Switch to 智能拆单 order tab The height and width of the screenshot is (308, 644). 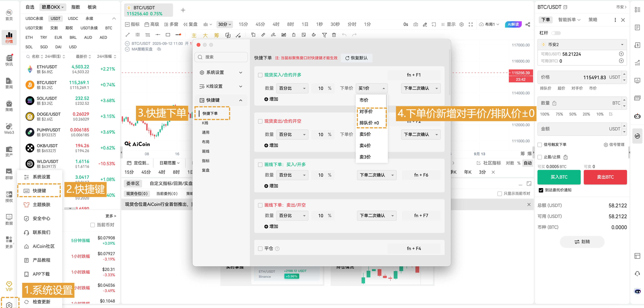pos(569,20)
